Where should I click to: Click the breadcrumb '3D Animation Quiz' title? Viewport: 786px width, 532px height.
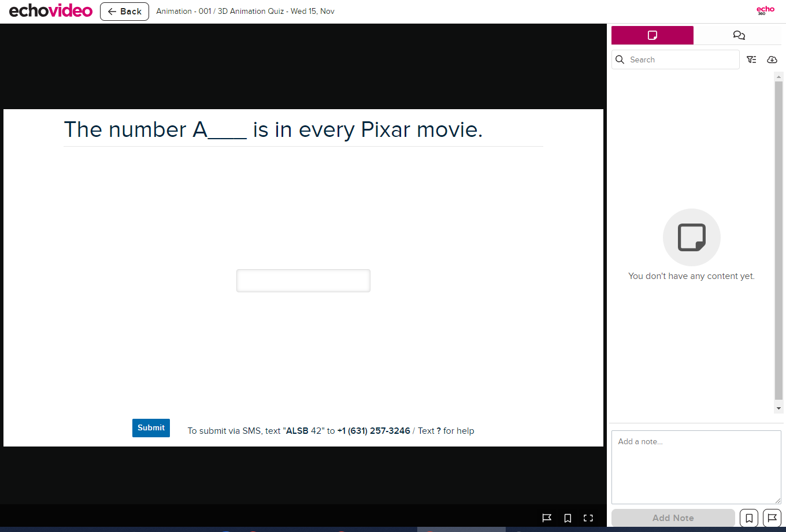coord(251,11)
